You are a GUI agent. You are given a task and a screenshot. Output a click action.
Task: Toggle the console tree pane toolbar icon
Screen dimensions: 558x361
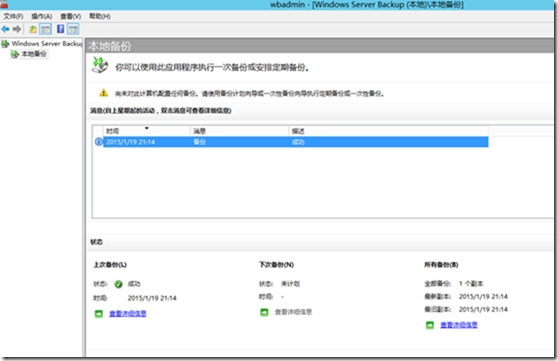45,29
